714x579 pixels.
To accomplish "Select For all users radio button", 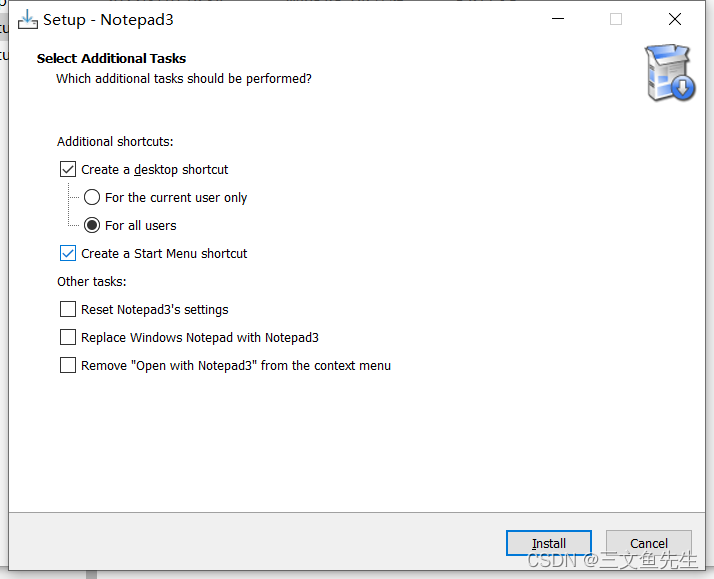I will (92, 225).
